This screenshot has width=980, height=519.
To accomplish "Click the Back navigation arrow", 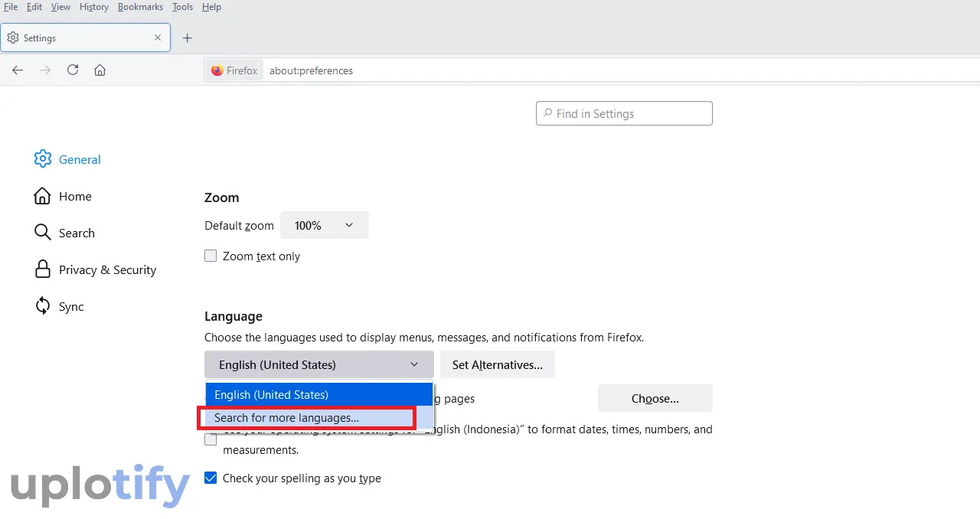I will tap(18, 70).
